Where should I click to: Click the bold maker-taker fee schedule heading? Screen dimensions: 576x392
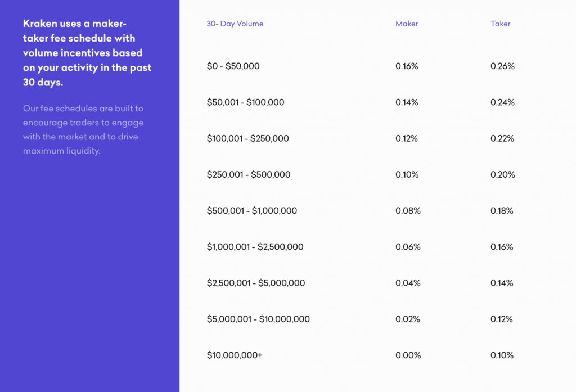(x=87, y=53)
